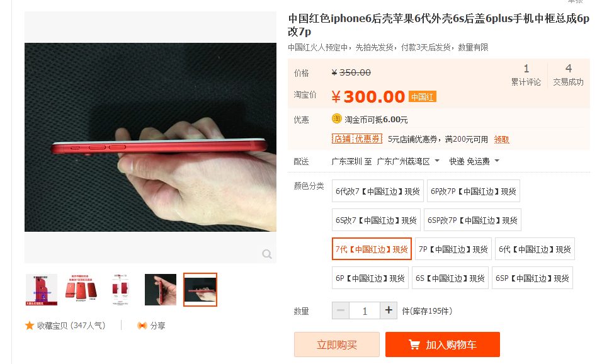Select the 6代改7【中国红边】现货 option
Screen dimensions: 597x364
tap(378, 191)
